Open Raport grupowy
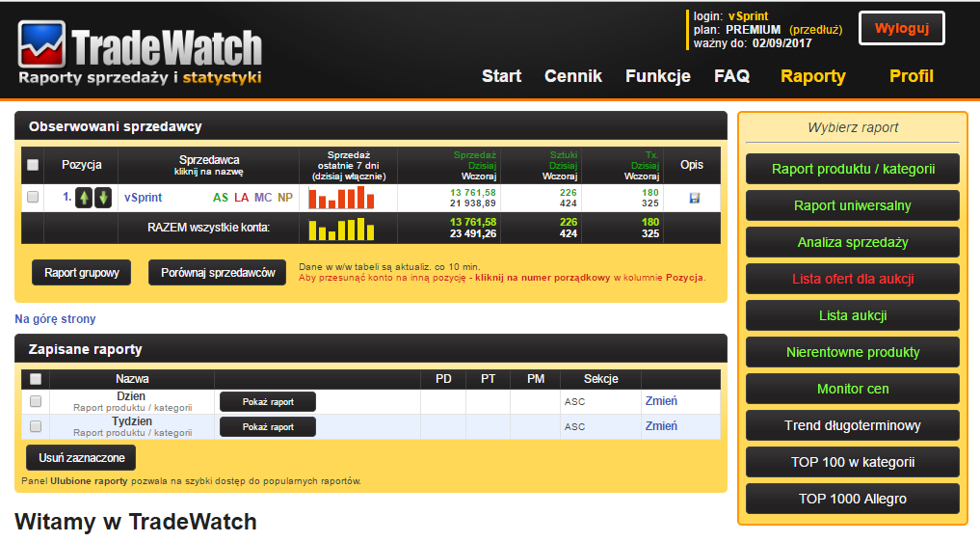This screenshot has height=542, width=980. click(81, 273)
